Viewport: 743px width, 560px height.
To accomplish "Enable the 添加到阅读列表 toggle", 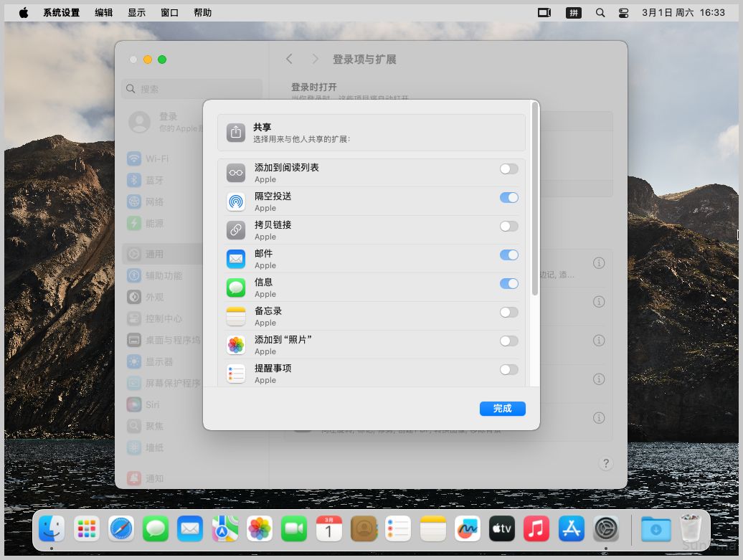I will 508,169.
